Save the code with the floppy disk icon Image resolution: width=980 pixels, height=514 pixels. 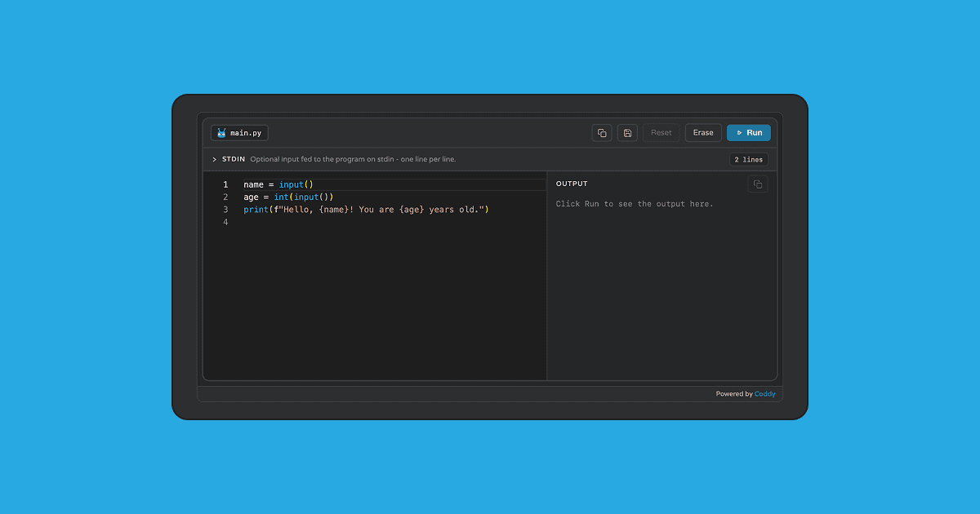tap(627, 133)
